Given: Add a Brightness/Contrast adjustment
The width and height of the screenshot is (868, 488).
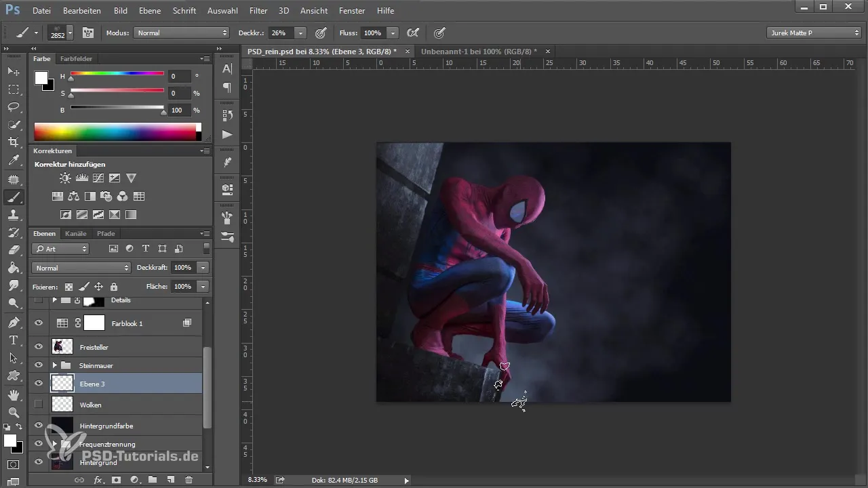Looking at the screenshot, I should point(65,178).
